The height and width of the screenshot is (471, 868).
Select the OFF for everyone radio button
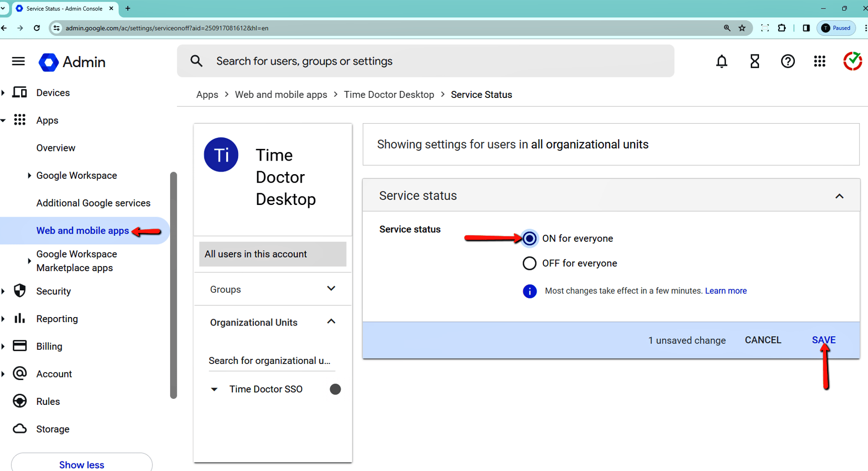(x=529, y=263)
